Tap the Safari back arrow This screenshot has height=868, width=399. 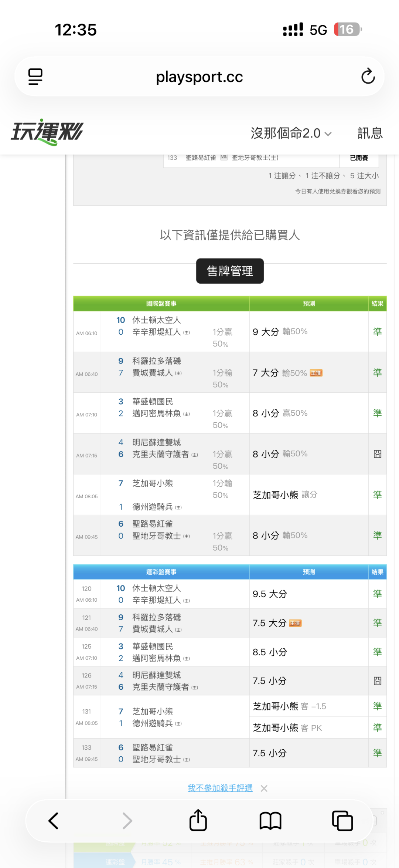click(x=53, y=821)
